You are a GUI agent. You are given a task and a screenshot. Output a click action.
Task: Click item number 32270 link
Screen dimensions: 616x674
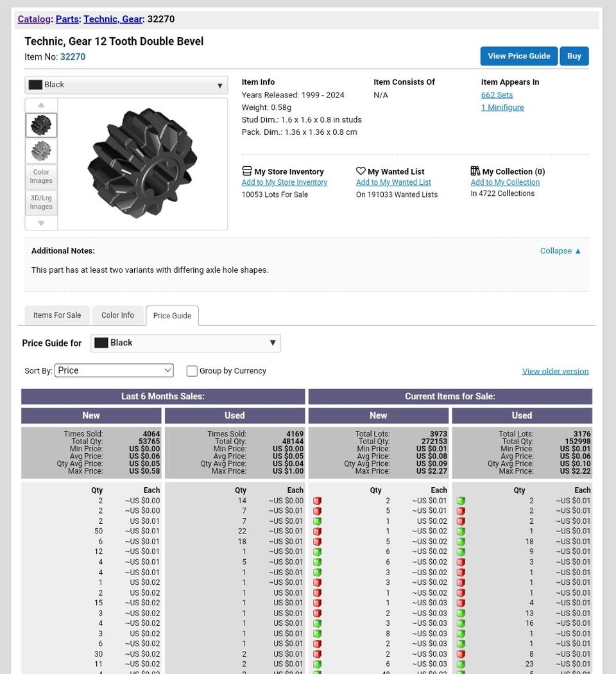tap(73, 56)
